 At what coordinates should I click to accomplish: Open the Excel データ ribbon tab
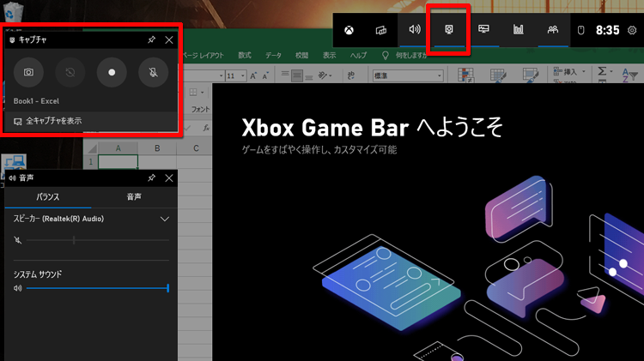(273, 55)
